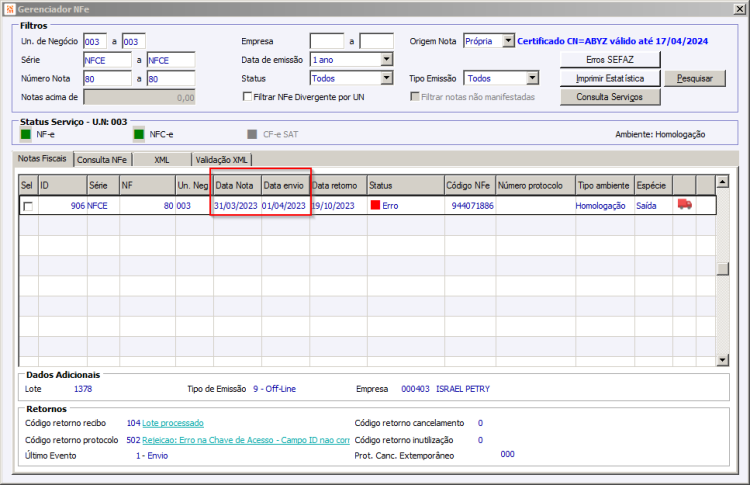Click the vertical scrollbar thumb in grid
750x485 pixels.
pos(722,269)
